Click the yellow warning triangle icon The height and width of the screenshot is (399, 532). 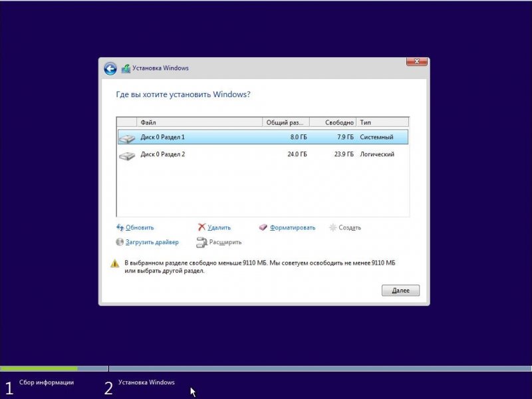coord(115,263)
